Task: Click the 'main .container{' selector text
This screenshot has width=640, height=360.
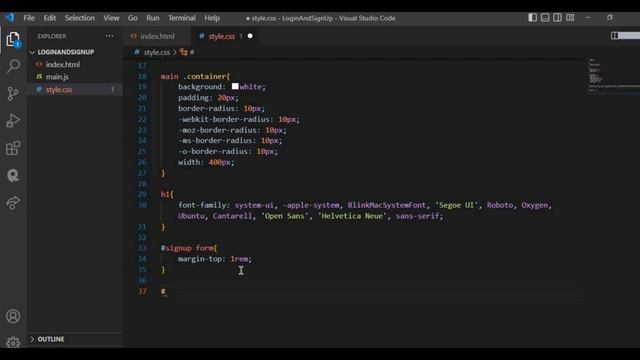Action: coord(195,76)
